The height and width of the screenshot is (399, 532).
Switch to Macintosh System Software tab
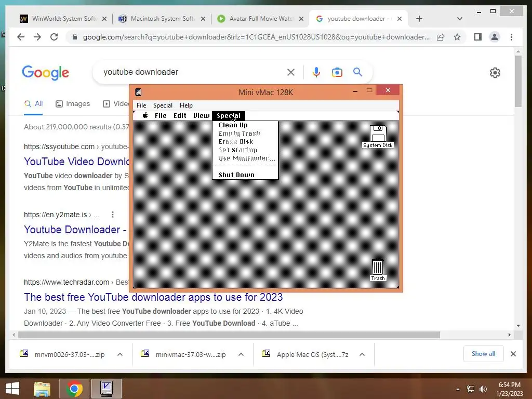click(162, 19)
